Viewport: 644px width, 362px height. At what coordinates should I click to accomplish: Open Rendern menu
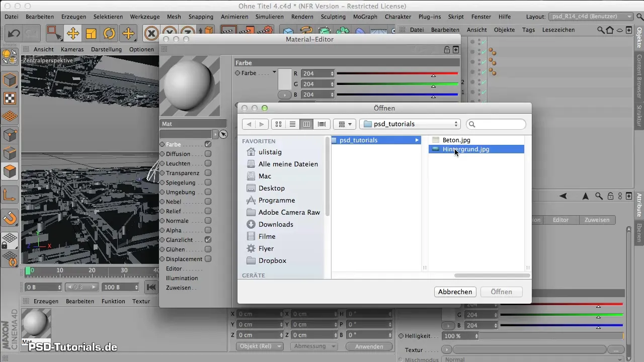[x=302, y=17]
